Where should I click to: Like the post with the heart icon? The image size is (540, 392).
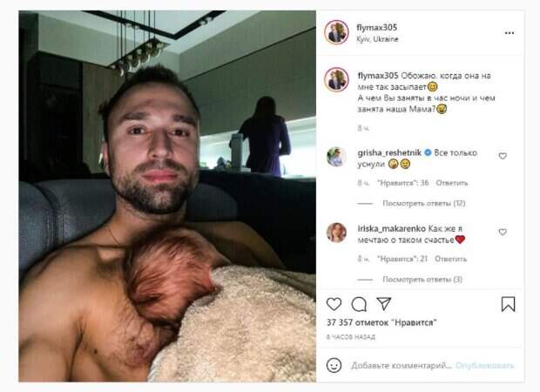pos(334,304)
